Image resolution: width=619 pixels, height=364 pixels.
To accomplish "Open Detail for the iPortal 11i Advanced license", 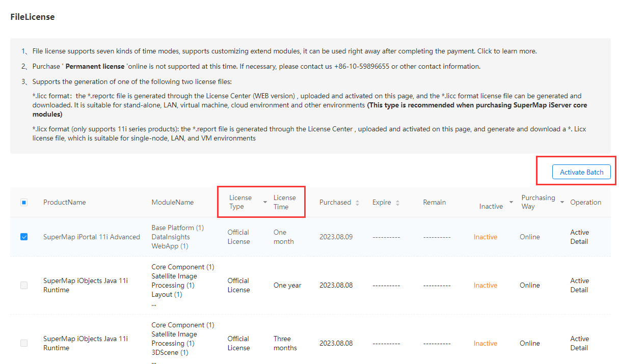I will (579, 241).
